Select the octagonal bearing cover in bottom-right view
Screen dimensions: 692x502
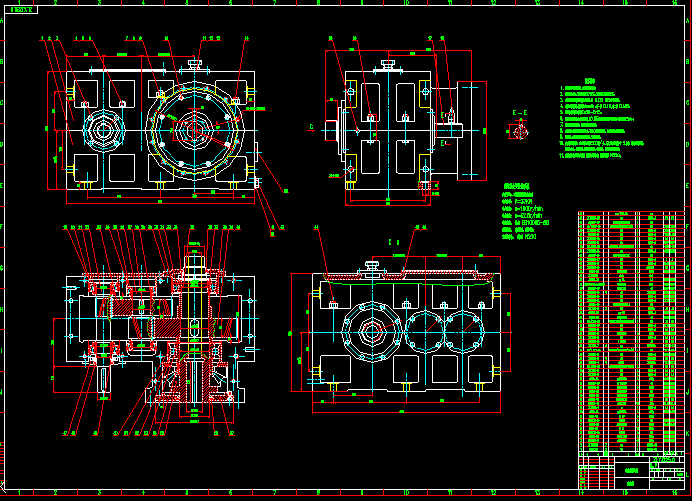(x=372, y=332)
